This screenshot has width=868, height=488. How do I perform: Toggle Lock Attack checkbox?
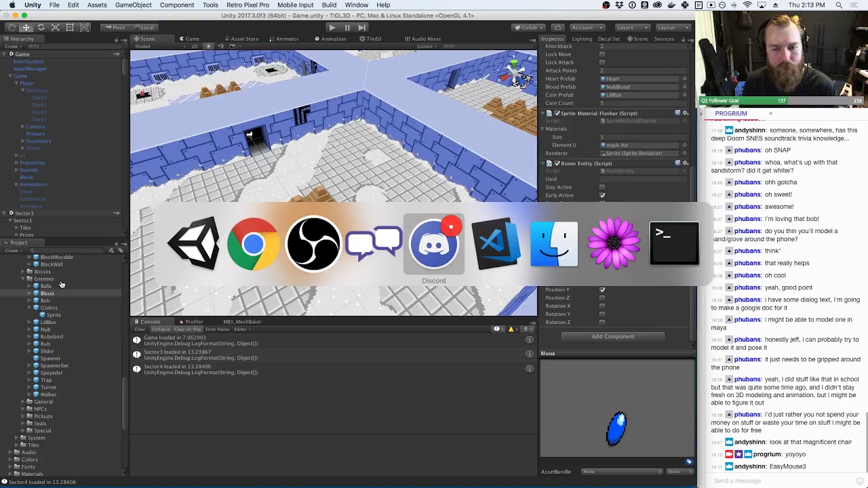[x=602, y=62]
